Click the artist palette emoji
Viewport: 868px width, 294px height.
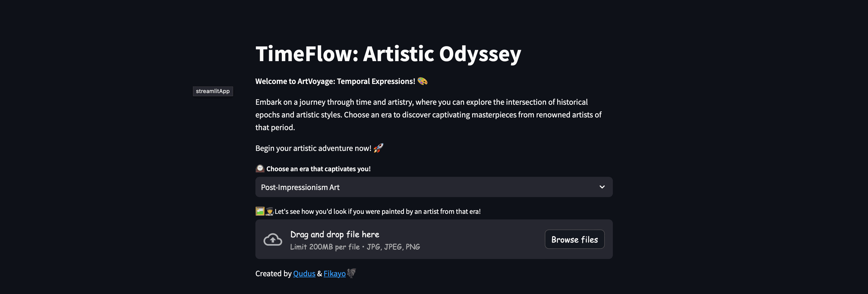(x=422, y=81)
